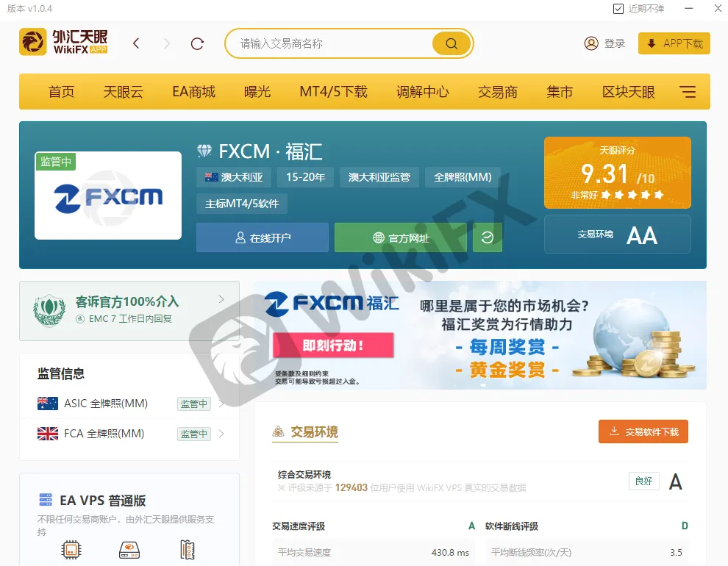Click the green compare icon button
The image size is (728, 566).
487,237
